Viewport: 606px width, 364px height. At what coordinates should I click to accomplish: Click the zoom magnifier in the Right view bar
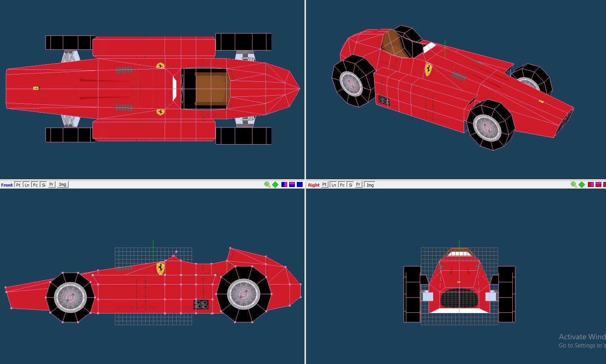(x=574, y=185)
